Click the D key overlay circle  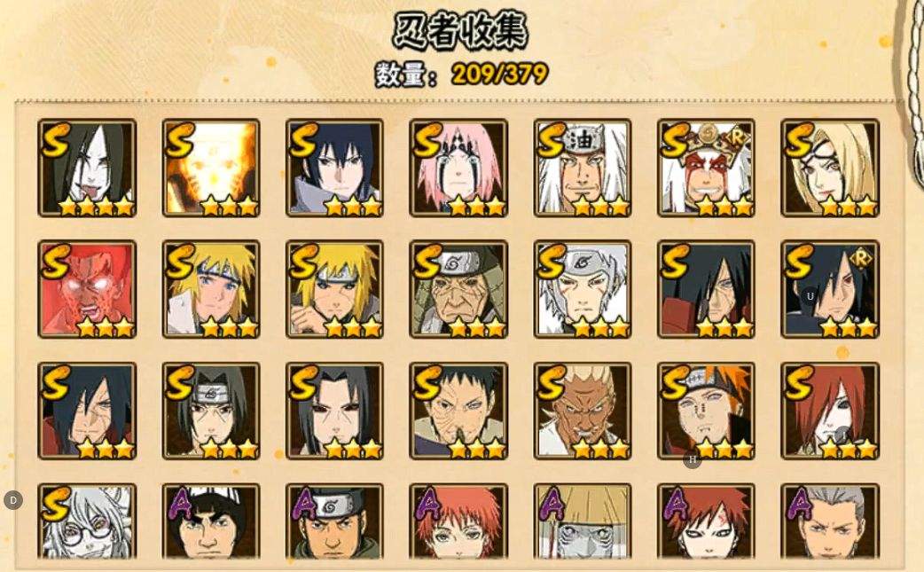[x=13, y=500]
